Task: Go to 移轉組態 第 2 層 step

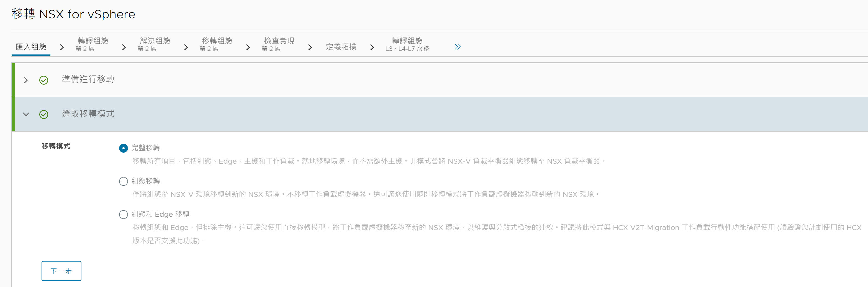Action: click(x=216, y=45)
